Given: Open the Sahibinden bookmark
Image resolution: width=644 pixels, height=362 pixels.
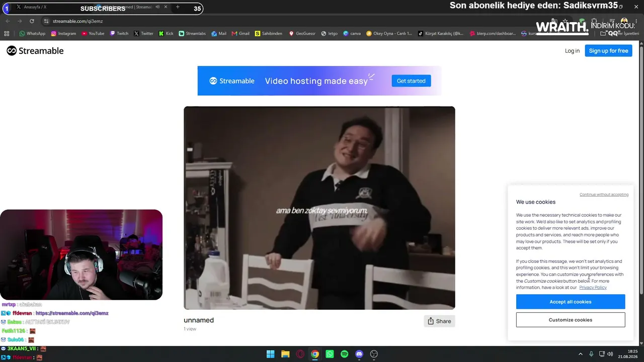Looking at the screenshot, I should [x=269, y=34].
